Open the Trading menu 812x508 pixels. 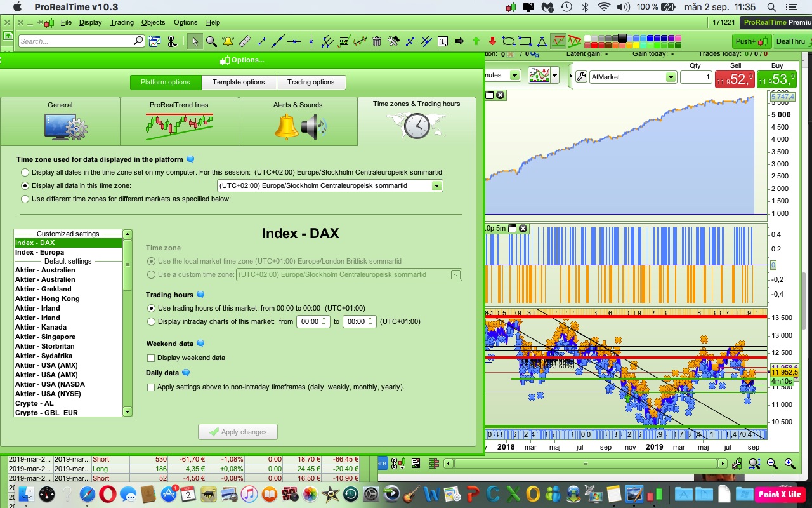point(122,22)
